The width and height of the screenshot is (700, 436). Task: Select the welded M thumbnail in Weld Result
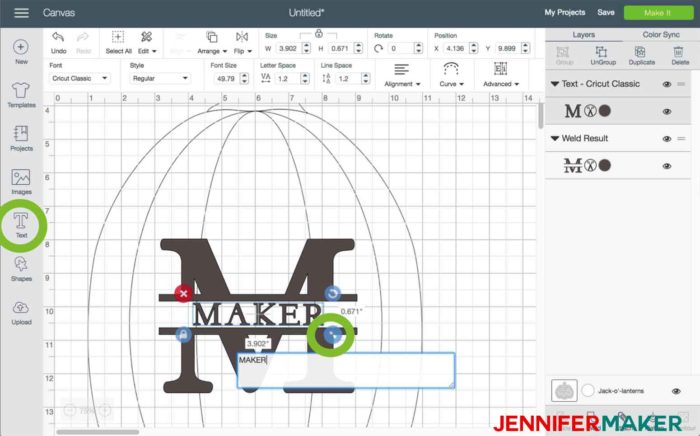pos(573,166)
